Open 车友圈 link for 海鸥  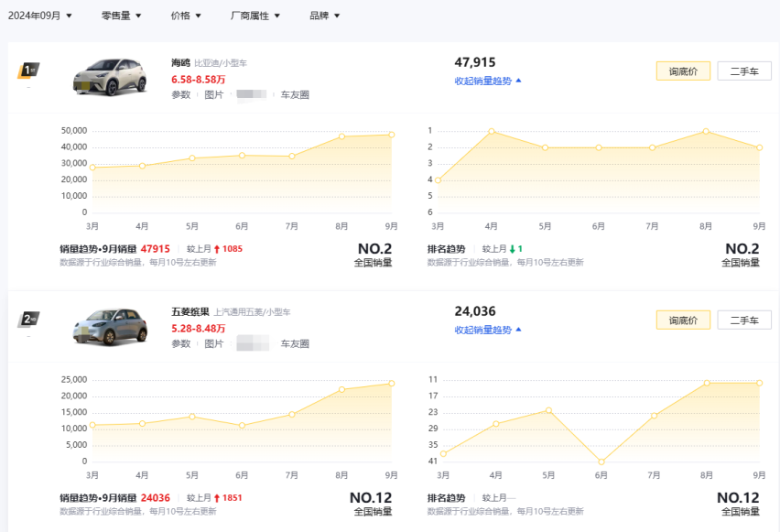(x=295, y=95)
